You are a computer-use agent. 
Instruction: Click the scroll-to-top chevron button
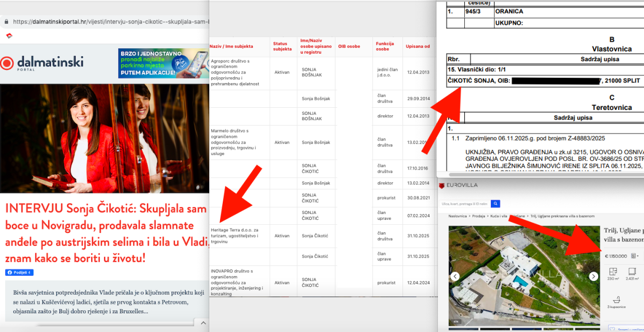pyautogui.click(x=203, y=323)
